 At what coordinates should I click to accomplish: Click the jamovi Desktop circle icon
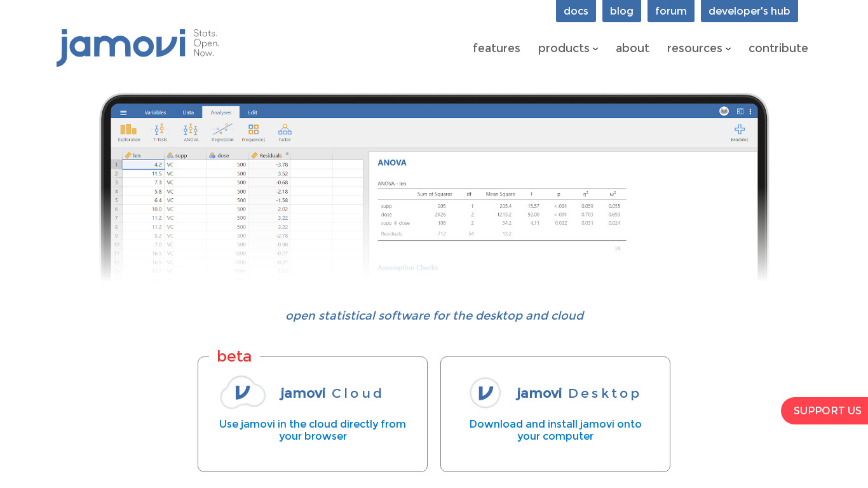pyautogui.click(x=485, y=393)
